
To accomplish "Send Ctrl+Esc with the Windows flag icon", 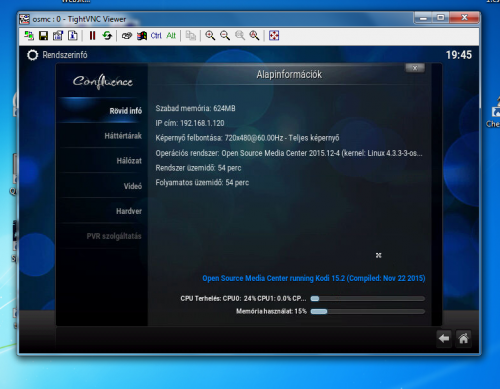I will pyautogui.click(x=142, y=36).
